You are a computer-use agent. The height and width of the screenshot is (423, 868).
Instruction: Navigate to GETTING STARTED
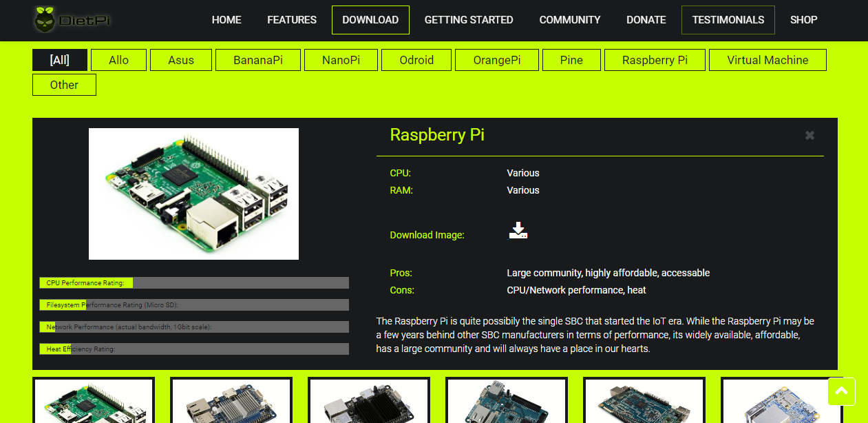click(469, 20)
